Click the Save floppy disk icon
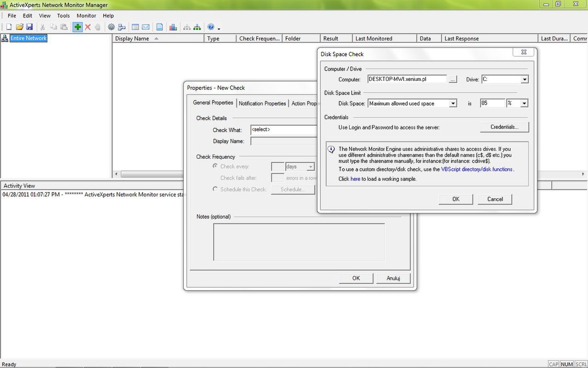Viewport: 588px width, 368px height. click(29, 27)
